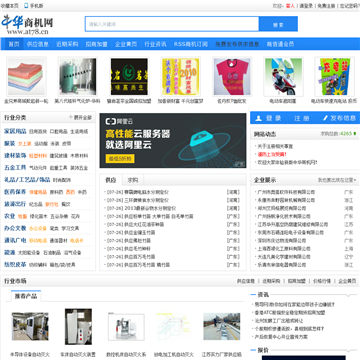Viewport: 360px width, 360px height.
Task: Click the 阿里云 cloud server banner ad
Action: click(173, 140)
